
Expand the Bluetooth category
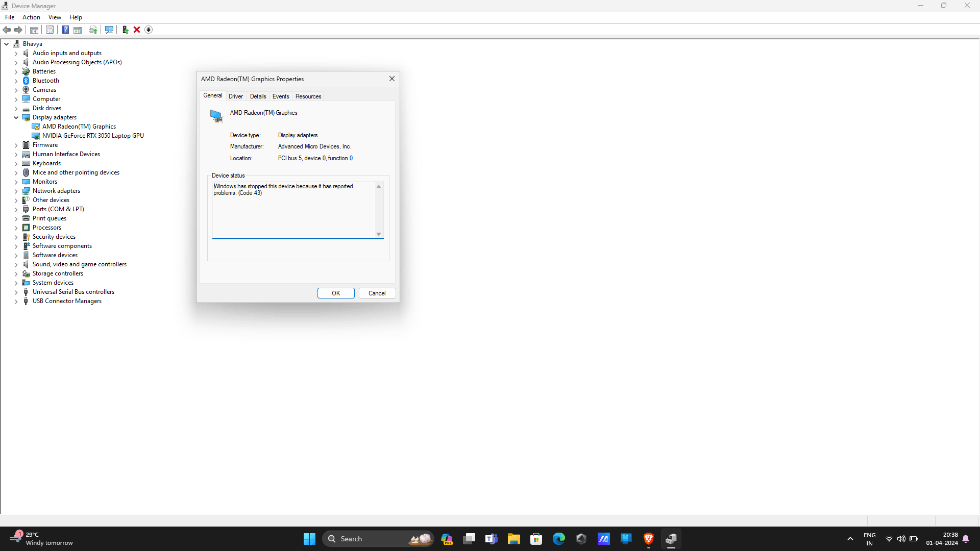tap(16, 81)
